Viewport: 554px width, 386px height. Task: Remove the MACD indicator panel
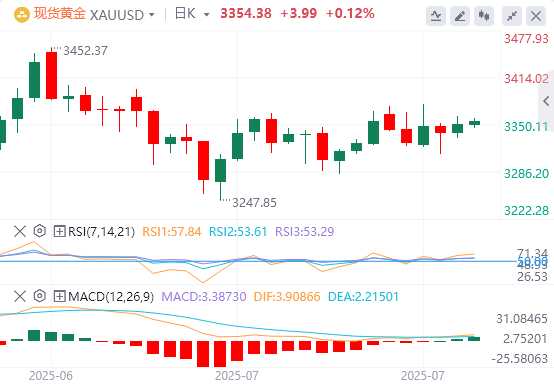click(20, 296)
